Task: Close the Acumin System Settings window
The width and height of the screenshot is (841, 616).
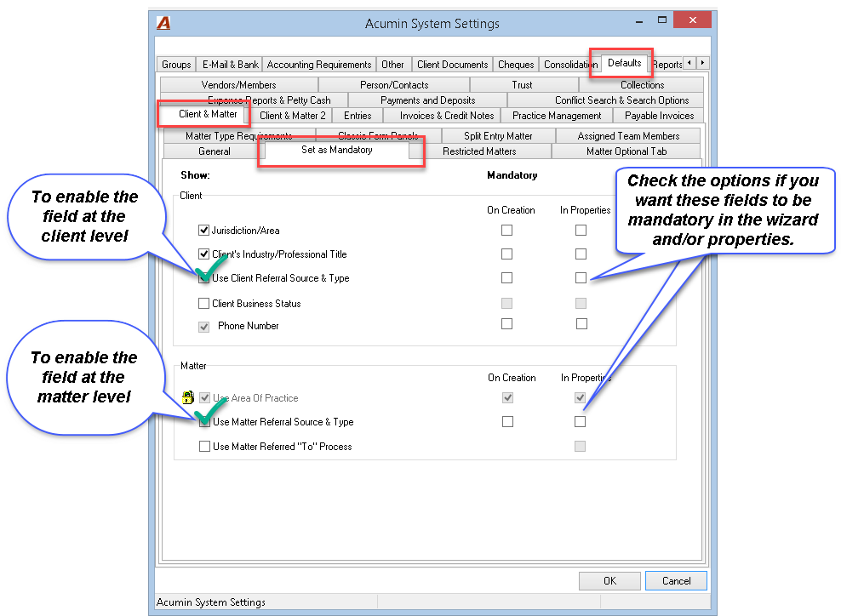Action: (692, 20)
